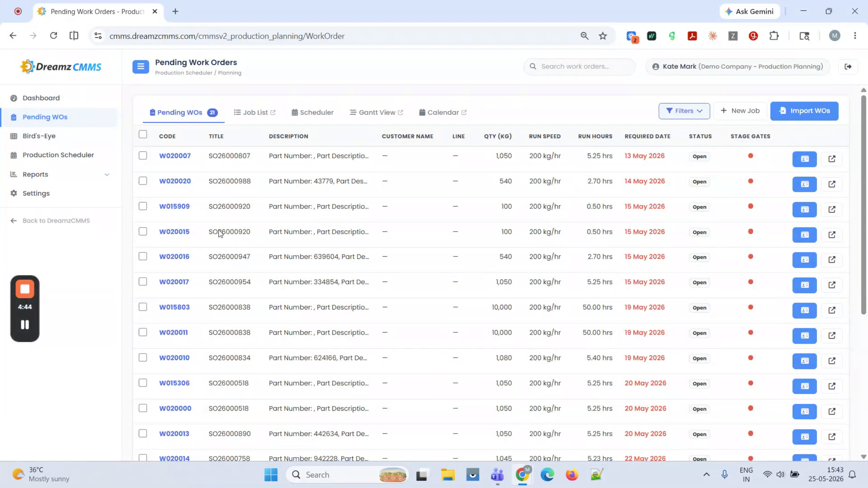
Task: Click the Search work orders field
Action: tap(579, 67)
